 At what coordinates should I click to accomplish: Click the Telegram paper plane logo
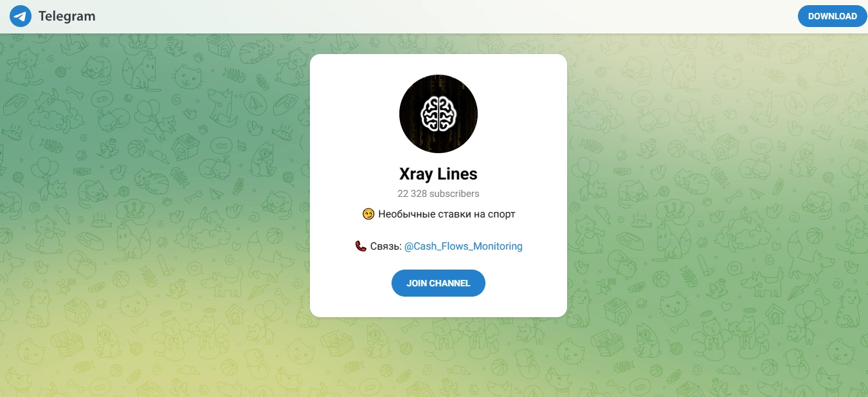(x=21, y=16)
